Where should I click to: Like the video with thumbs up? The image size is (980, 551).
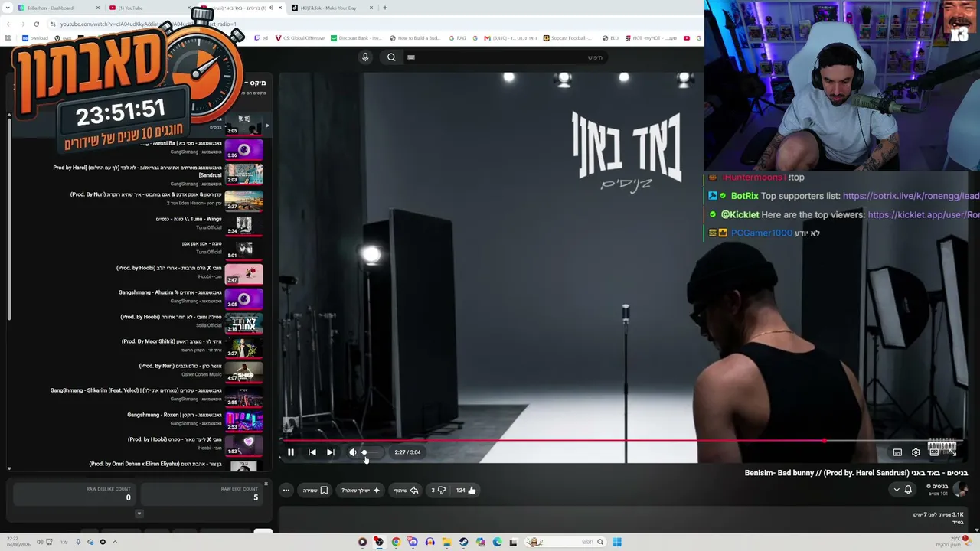click(x=466, y=491)
